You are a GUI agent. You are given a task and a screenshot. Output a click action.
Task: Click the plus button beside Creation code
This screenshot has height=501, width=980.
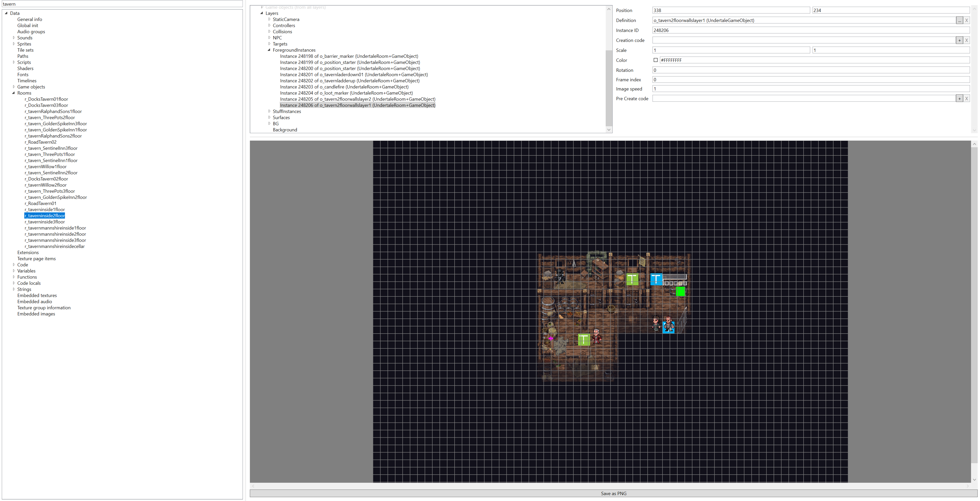[x=960, y=40]
